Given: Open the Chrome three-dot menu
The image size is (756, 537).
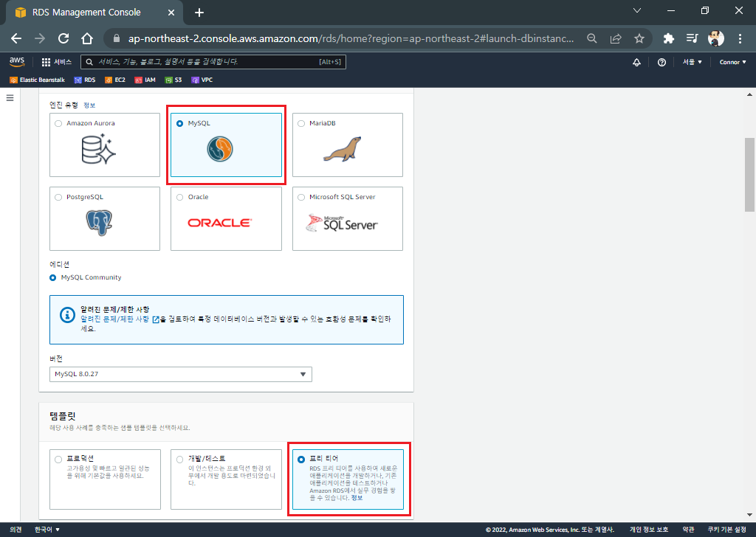Looking at the screenshot, I should pos(740,38).
